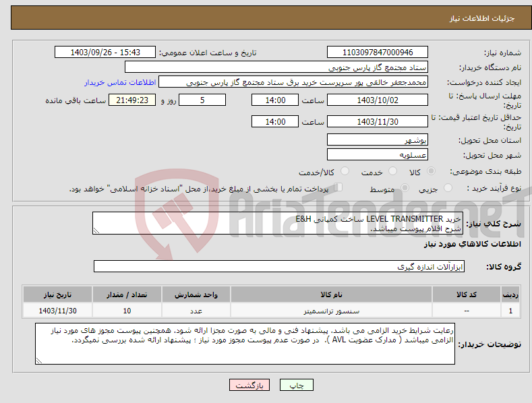Image resolution: width=532 pixels, height=403 pixels.
Task: Click the announcement date field 1403/09/26 - 15:43
Action: (105, 53)
